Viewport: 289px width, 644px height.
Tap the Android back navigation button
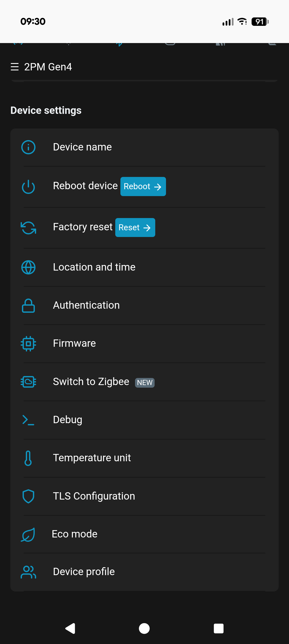pos(71,628)
